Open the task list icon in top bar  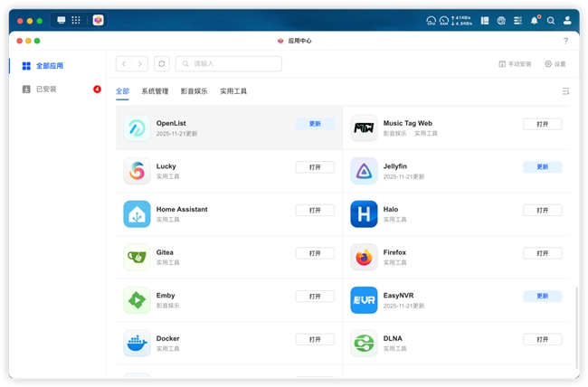point(517,21)
